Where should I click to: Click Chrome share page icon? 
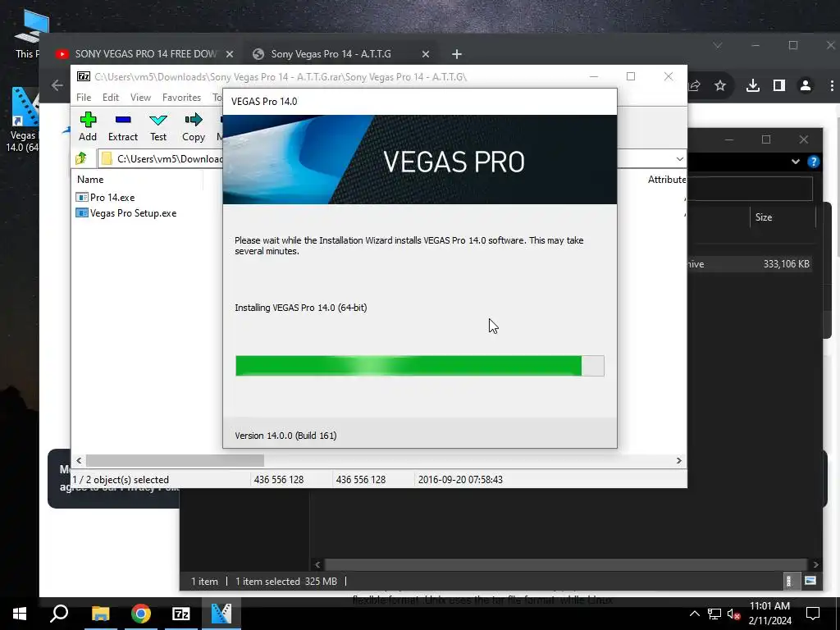coord(694,85)
